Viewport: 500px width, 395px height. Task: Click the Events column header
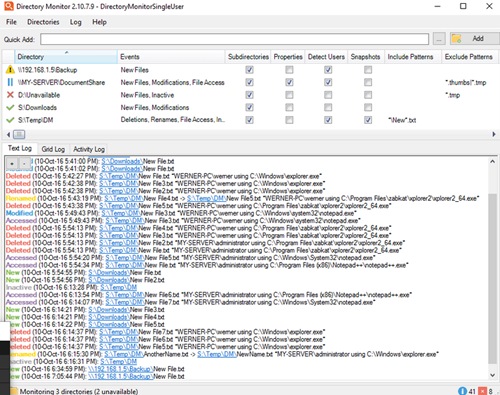[x=171, y=57]
